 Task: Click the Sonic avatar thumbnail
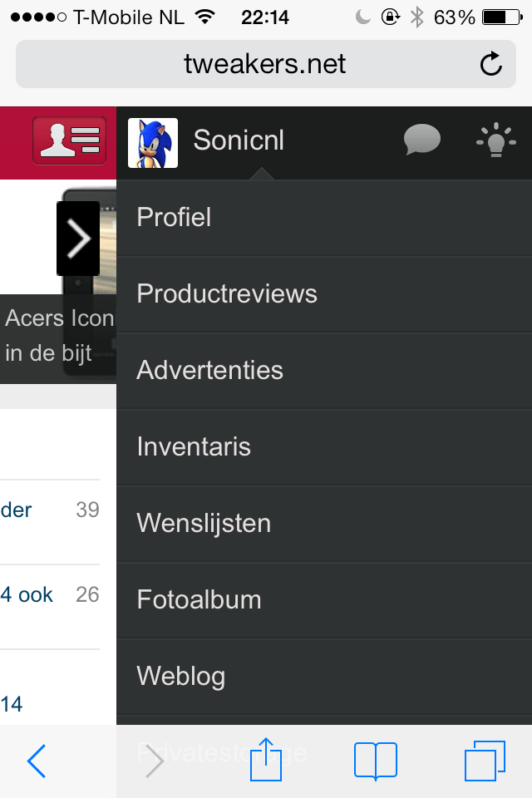(x=153, y=142)
